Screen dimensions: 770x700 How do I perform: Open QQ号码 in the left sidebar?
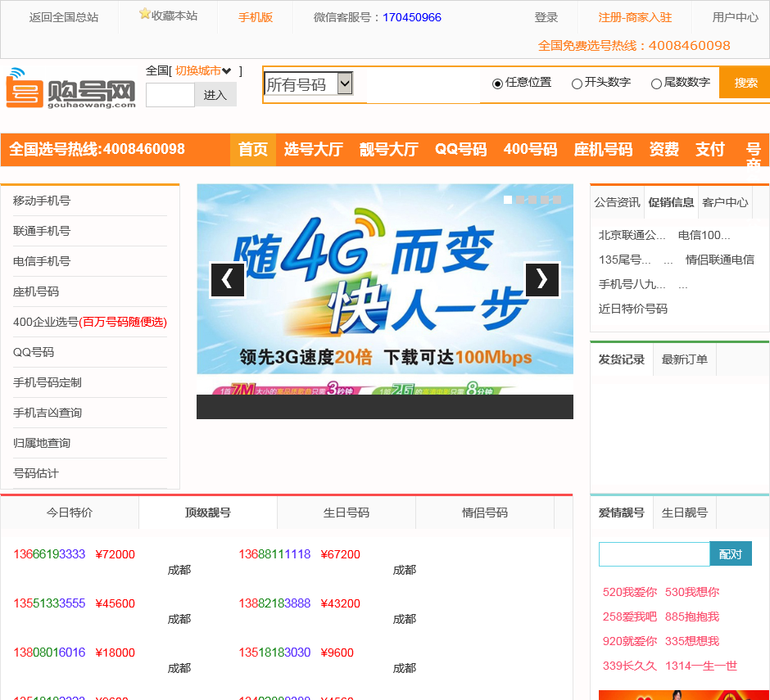coord(34,352)
